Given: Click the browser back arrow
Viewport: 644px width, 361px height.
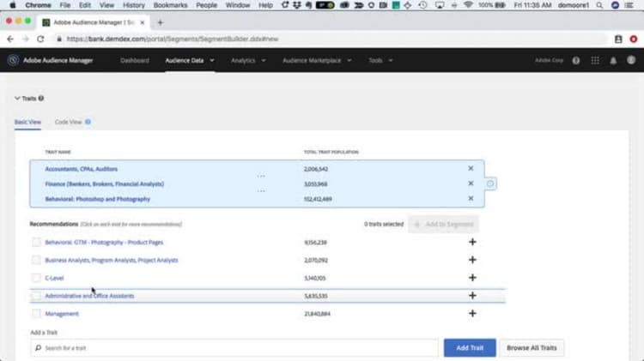Looking at the screenshot, I should pos(10,39).
